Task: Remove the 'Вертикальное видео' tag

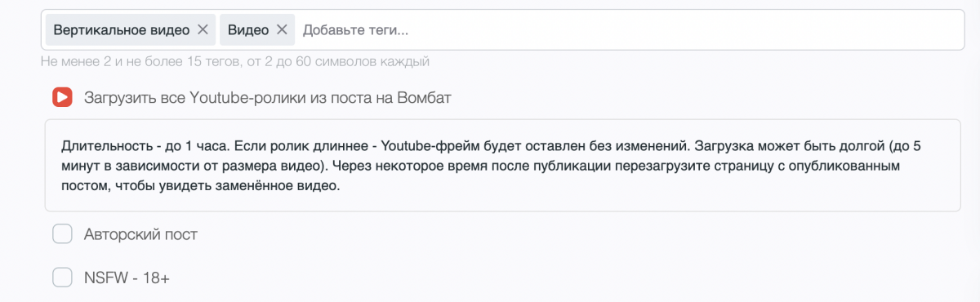Action: tap(203, 29)
